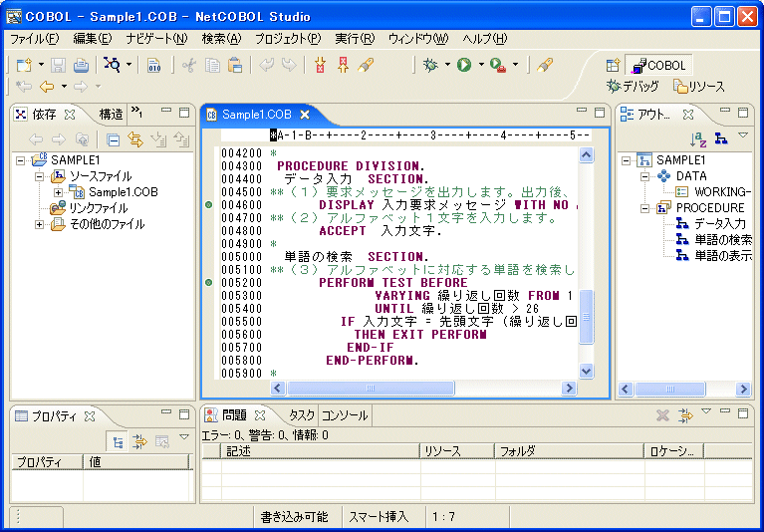
Task: Switch to the コンソール tab
Action: click(344, 415)
